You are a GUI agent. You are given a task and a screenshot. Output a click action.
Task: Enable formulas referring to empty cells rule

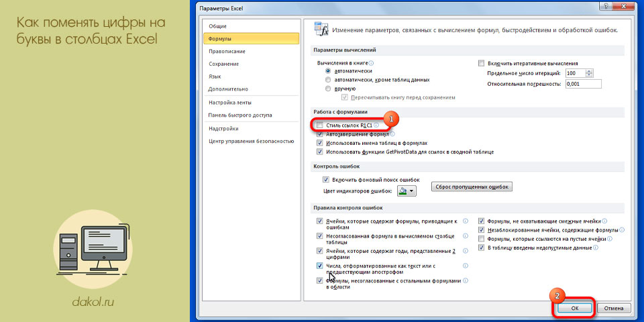click(482, 239)
